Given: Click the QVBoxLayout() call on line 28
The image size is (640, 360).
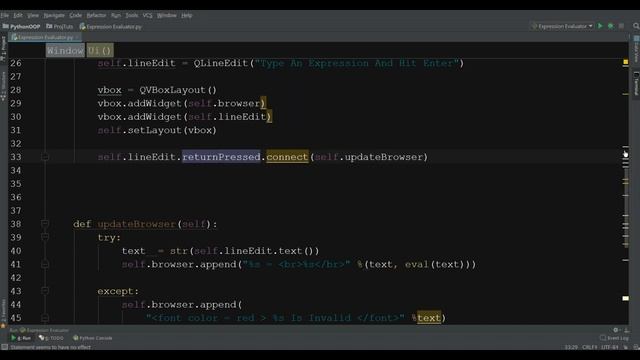Looking at the screenshot, I should click(178, 90).
